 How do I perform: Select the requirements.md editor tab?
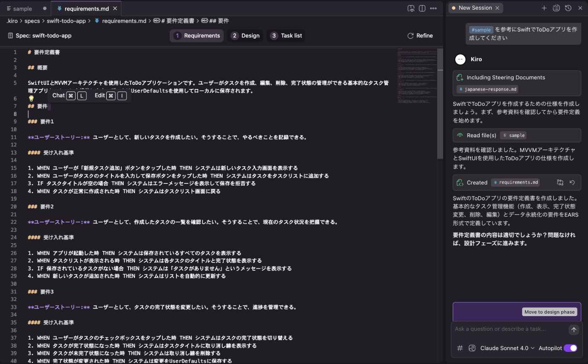pos(86,8)
